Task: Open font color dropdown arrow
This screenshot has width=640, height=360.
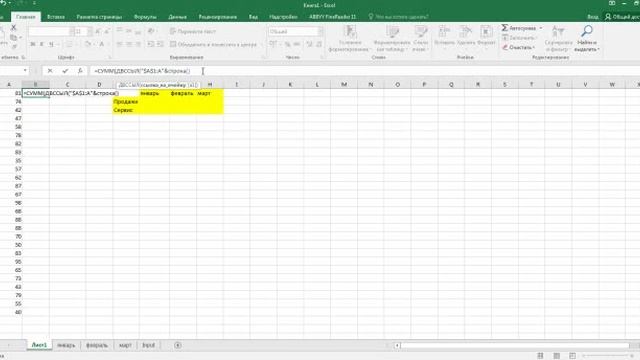Action: coord(108,44)
